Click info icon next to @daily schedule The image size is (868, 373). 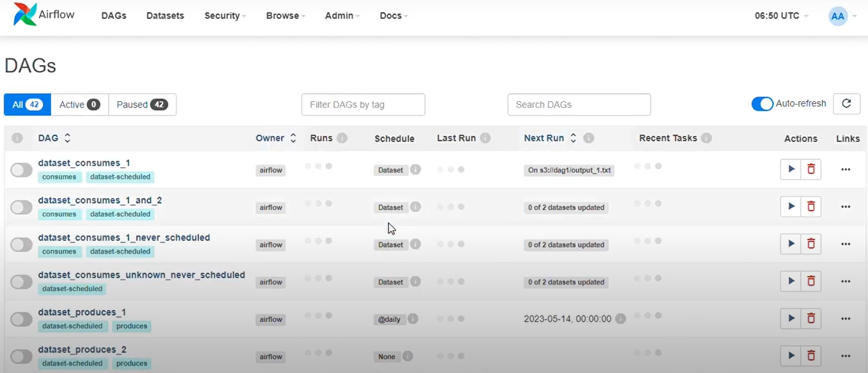(413, 319)
